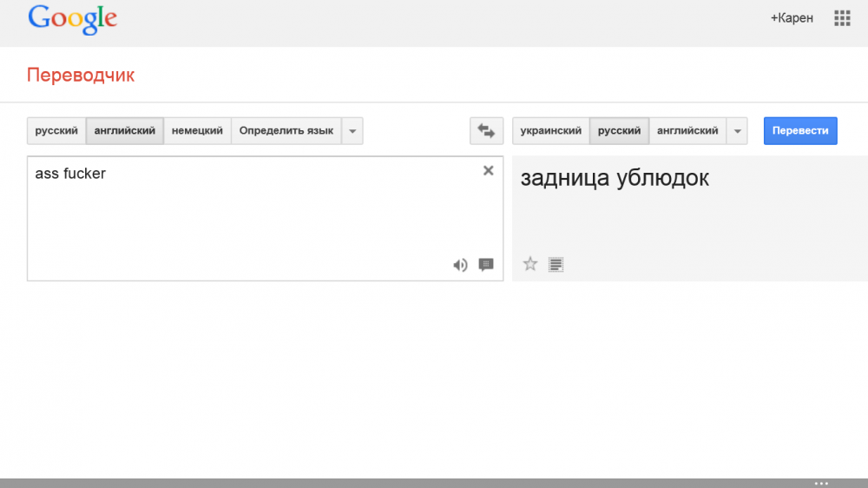Set английский as target language

(687, 131)
